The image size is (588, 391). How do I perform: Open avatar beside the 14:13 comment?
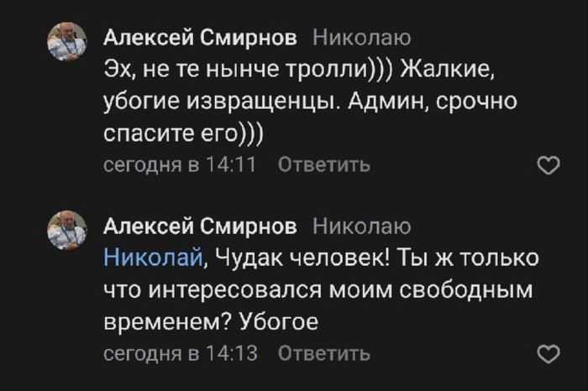pyautogui.click(x=66, y=231)
